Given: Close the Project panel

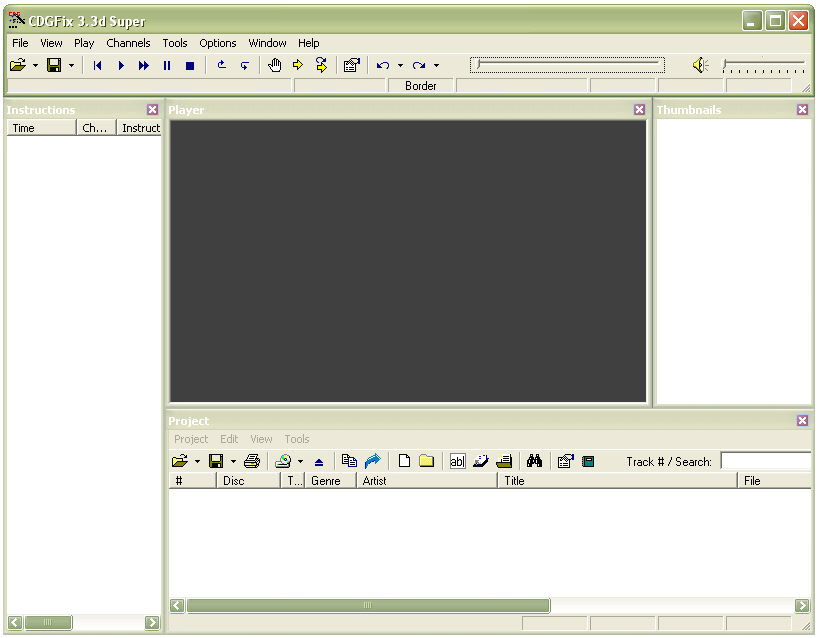Looking at the screenshot, I should coord(802,420).
